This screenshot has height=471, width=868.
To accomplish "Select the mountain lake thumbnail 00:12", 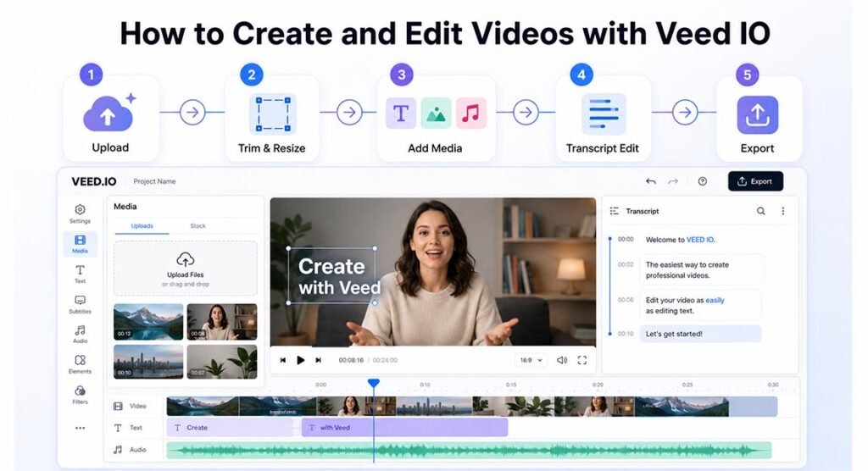I will click(x=148, y=322).
